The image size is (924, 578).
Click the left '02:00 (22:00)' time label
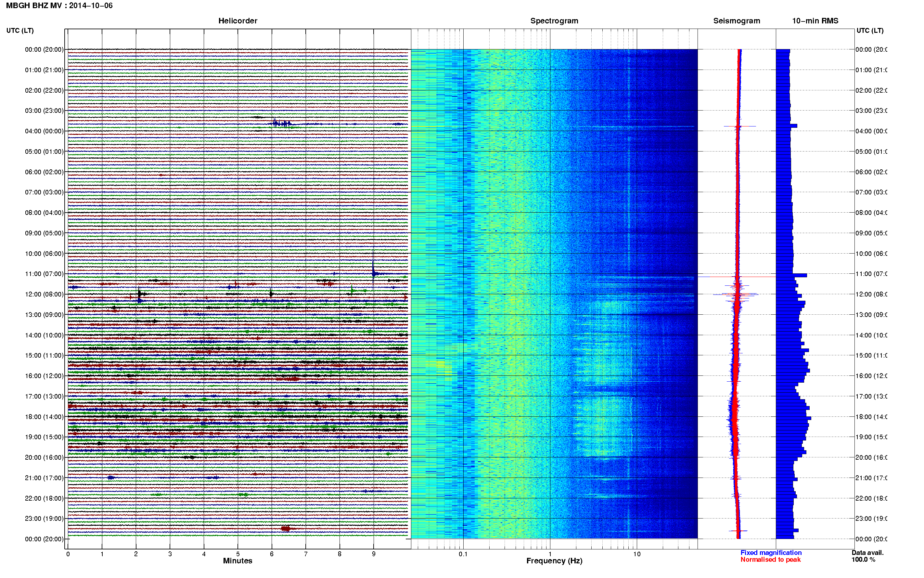point(44,90)
